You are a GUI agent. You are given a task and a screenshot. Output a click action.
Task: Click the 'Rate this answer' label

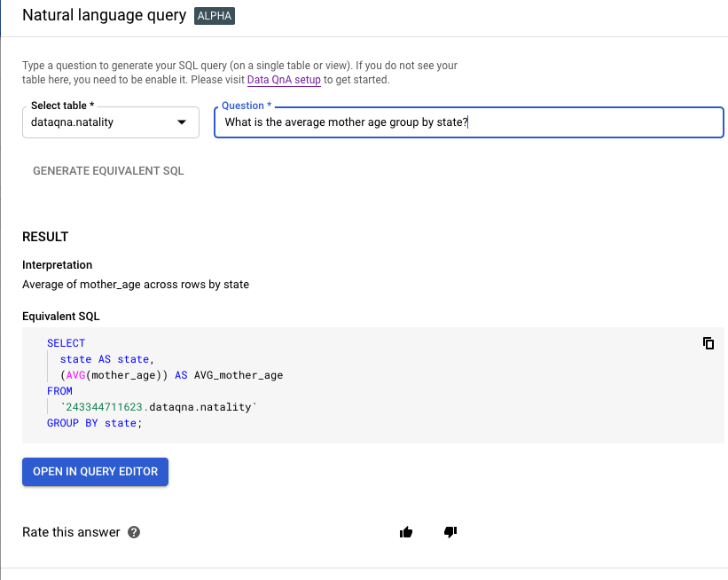71,532
